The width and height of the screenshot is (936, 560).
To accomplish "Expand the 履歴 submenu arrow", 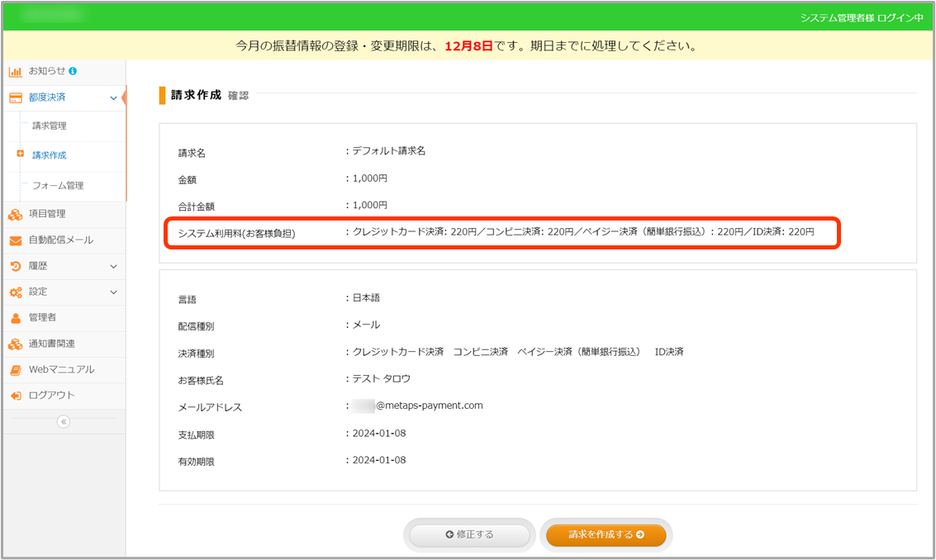I will click(113, 267).
